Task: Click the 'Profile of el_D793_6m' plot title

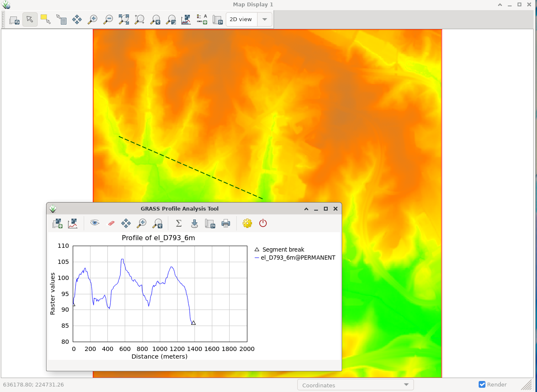Action: pyautogui.click(x=158, y=238)
